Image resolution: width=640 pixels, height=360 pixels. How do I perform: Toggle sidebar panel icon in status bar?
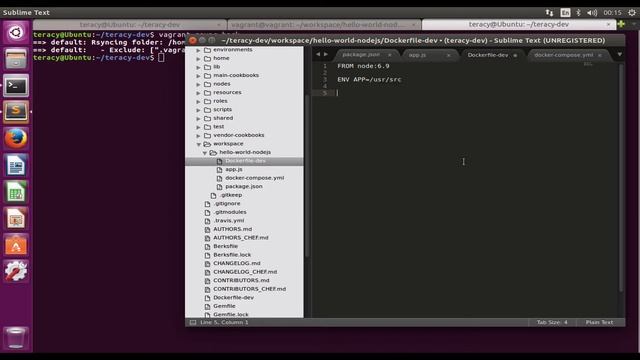click(x=193, y=322)
